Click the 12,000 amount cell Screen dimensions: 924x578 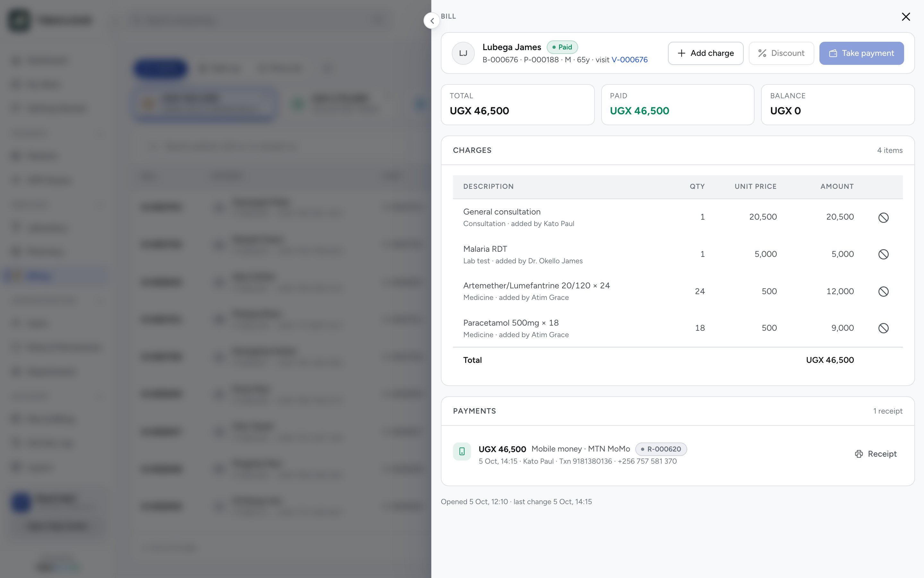tap(840, 291)
